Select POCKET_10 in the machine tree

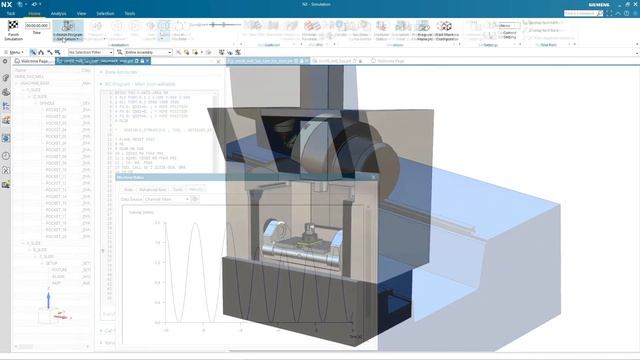(x=56, y=170)
